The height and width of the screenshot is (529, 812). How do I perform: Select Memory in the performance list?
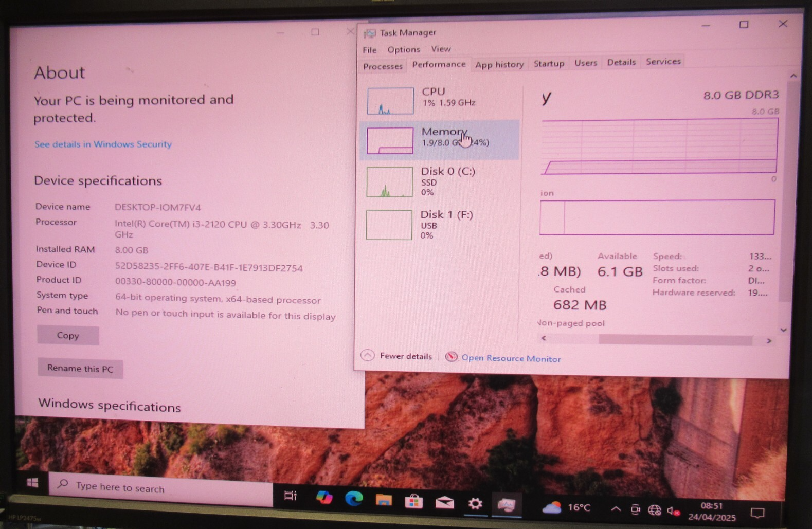point(440,140)
